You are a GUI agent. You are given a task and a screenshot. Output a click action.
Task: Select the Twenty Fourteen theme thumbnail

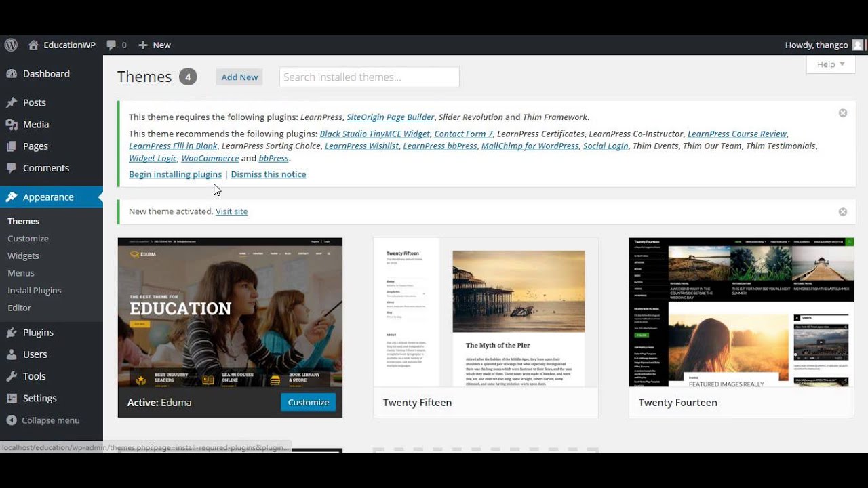(x=741, y=312)
